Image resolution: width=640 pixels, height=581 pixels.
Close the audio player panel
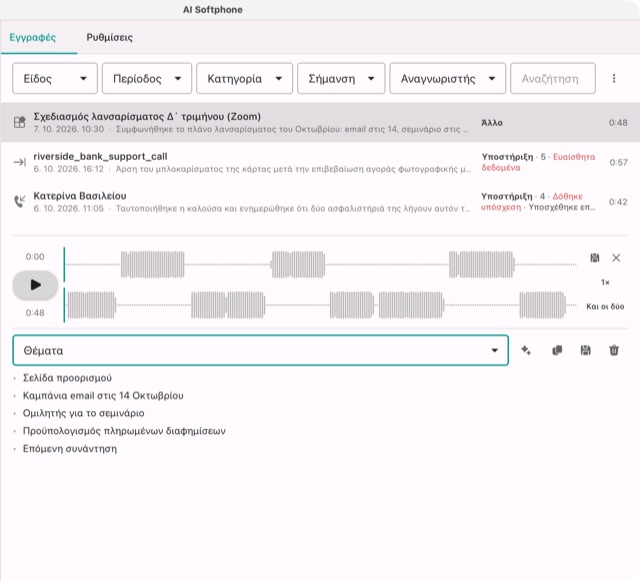(x=616, y=258)
